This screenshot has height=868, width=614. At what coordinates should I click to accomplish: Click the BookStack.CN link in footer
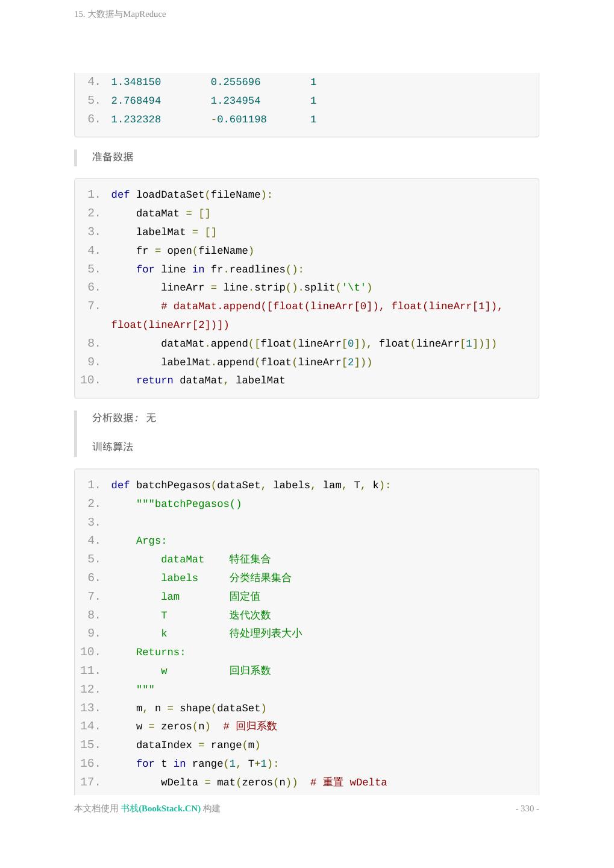pos(161,808)
